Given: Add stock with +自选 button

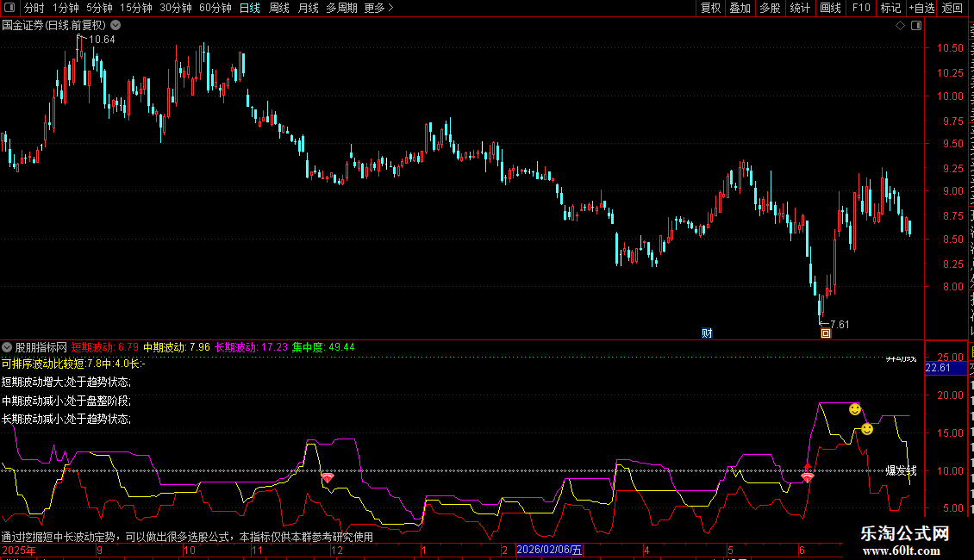Looking at the screenshot, I should 921,8.
